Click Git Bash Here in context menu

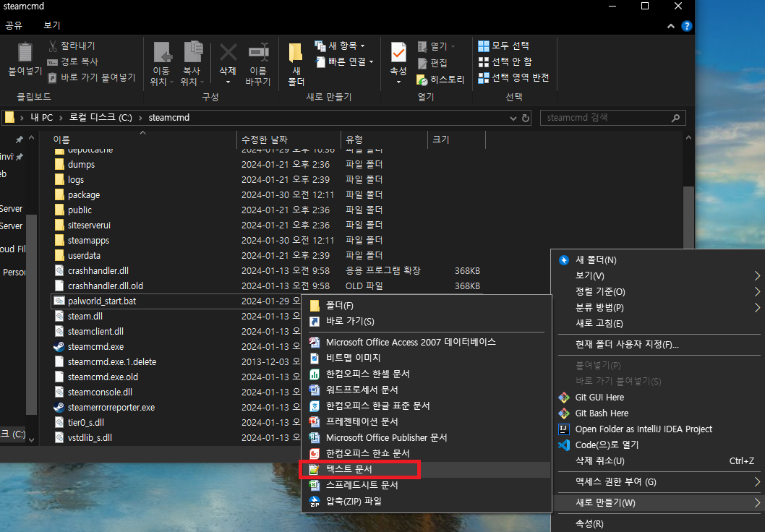click(x=659, y=413)
